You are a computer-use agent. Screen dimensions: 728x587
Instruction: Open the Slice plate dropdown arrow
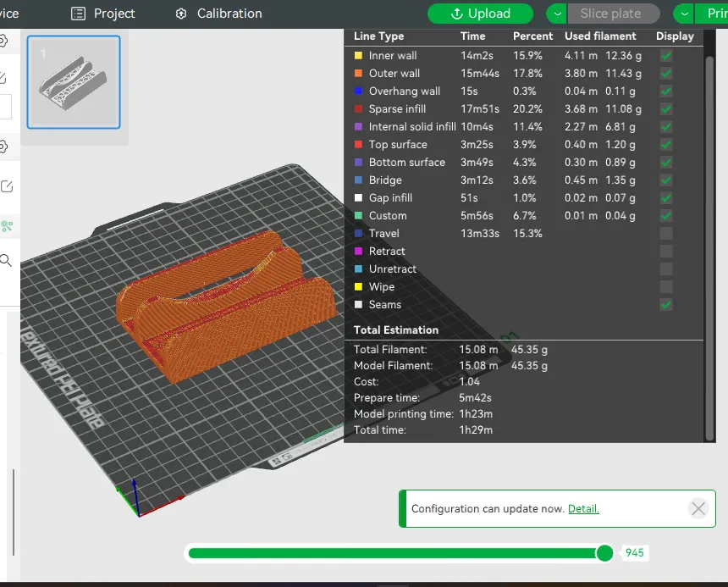click(x=556, y=14)
